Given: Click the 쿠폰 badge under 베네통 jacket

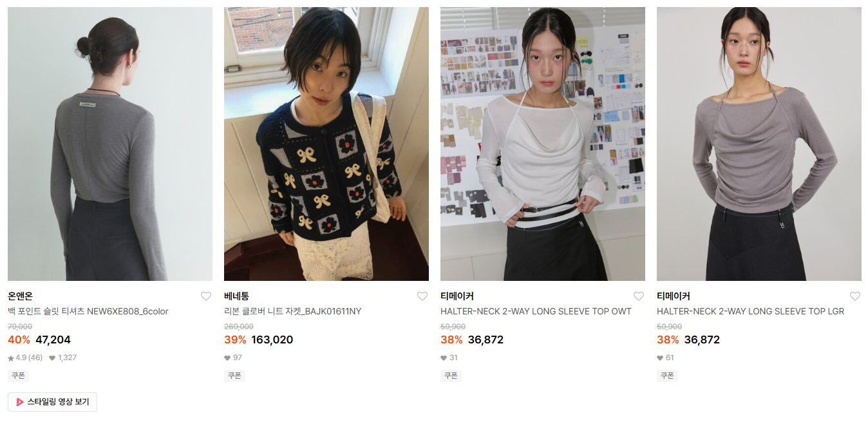Looking at the screenshot, I should 234,376.
